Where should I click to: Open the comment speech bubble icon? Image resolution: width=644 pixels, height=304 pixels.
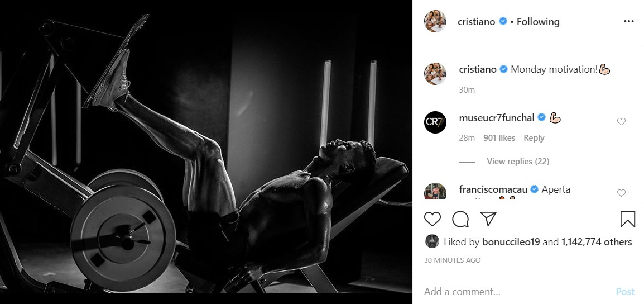460,219
